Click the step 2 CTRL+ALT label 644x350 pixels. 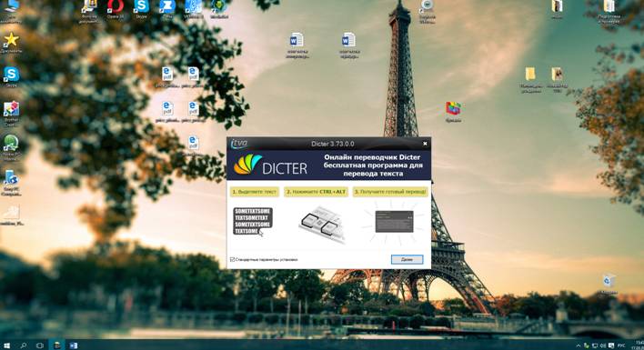(316, 192)
